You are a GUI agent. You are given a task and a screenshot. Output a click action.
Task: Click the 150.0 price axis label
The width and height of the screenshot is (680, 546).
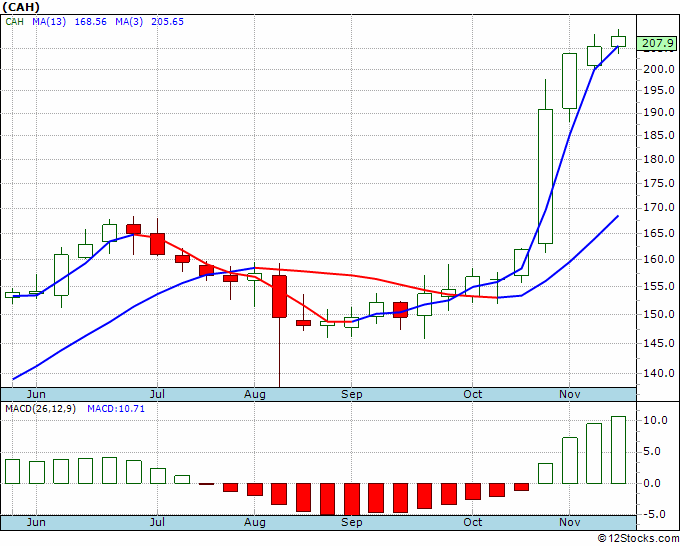pyautogui.click(x=658, y=314)
